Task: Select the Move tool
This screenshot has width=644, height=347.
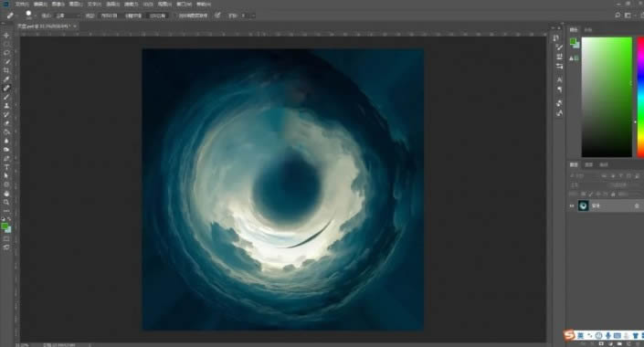Action: coord(6,36)
